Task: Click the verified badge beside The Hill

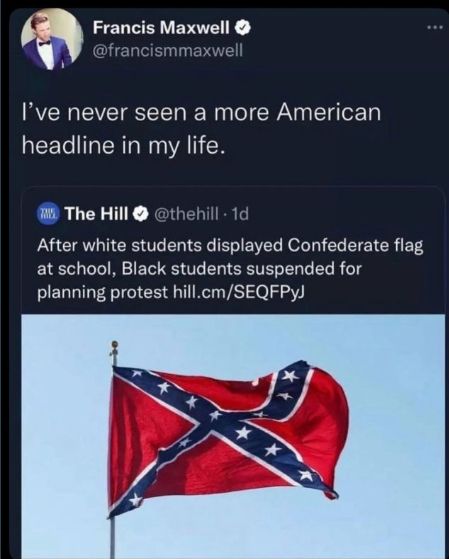Action: tap(141, 214)
